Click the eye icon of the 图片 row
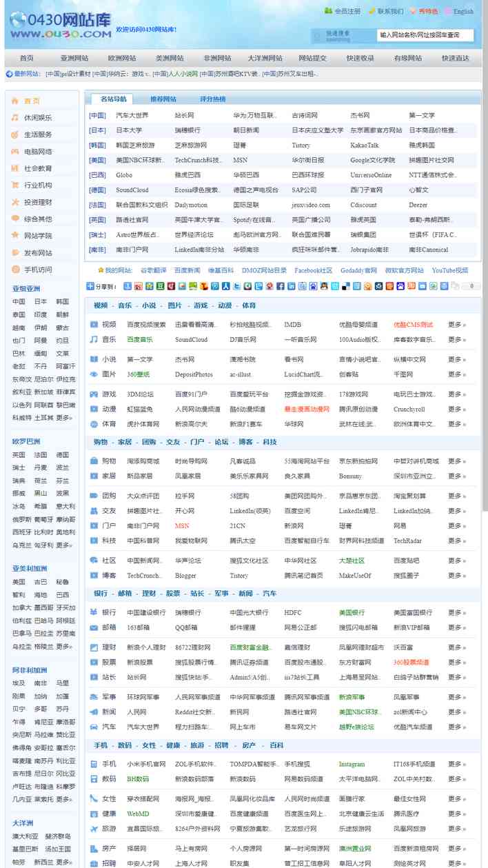Viewport: 488px width, 868px height. pyautogui.click(x=94, y=374)
